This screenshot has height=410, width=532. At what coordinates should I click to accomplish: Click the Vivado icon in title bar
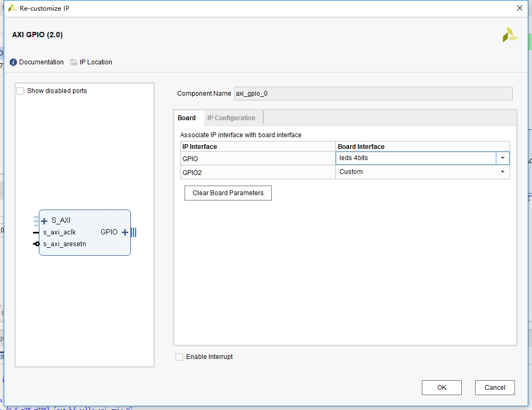pos(12,8)
